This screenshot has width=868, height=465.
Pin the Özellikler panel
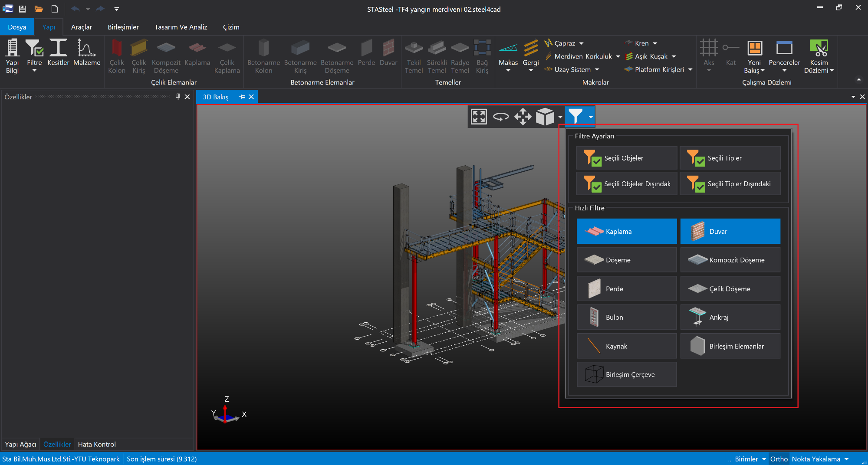click(178, 97)
